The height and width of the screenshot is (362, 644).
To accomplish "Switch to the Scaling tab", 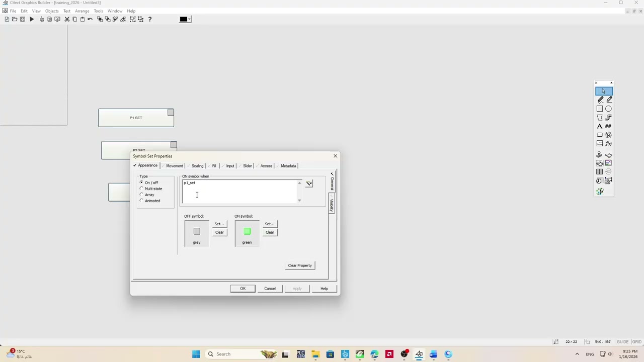I will (x=197, y=166).
